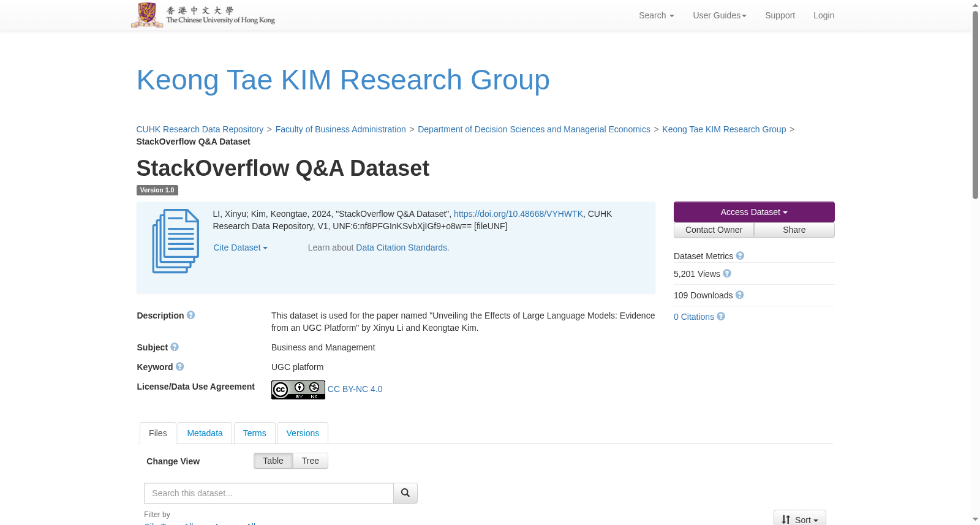Click the 0 Citations link
Image resolution: width=980 pixels, height=525 pixels.
click(694, 317)
